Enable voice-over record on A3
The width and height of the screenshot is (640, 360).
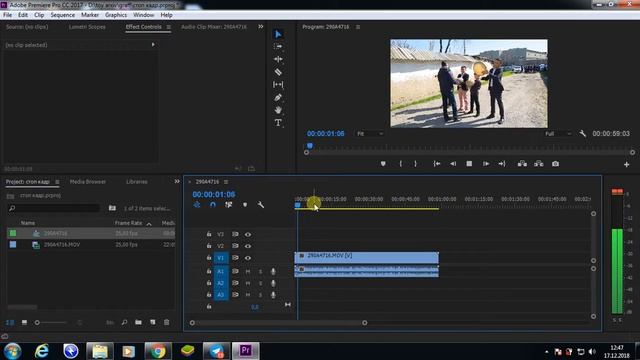point(273,295)
